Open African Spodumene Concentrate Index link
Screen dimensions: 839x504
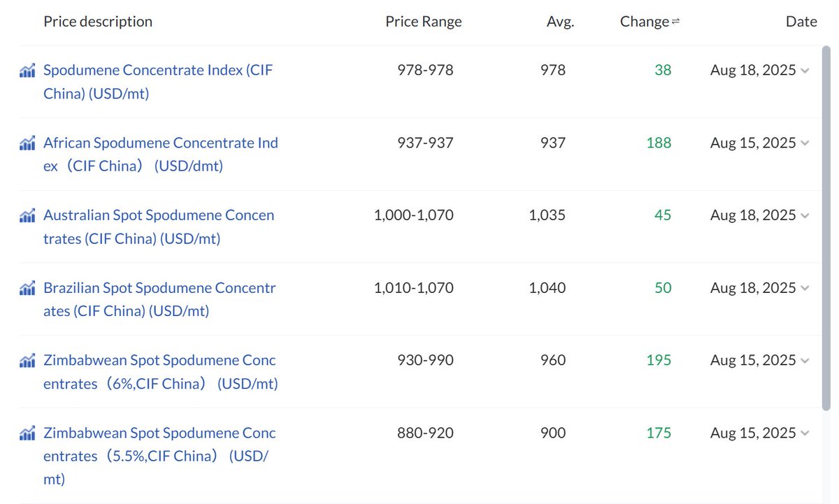(x=161, y=154)
